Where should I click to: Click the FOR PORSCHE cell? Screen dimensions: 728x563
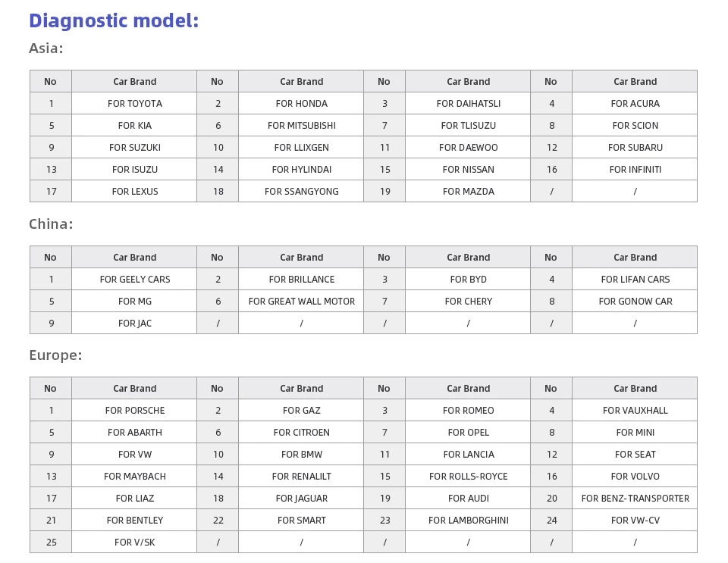tap(134, 411)
